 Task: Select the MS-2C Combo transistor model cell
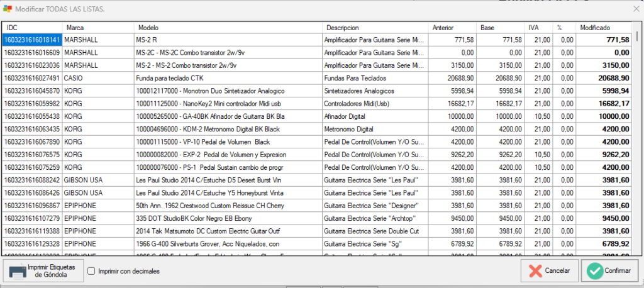[228, 53]
